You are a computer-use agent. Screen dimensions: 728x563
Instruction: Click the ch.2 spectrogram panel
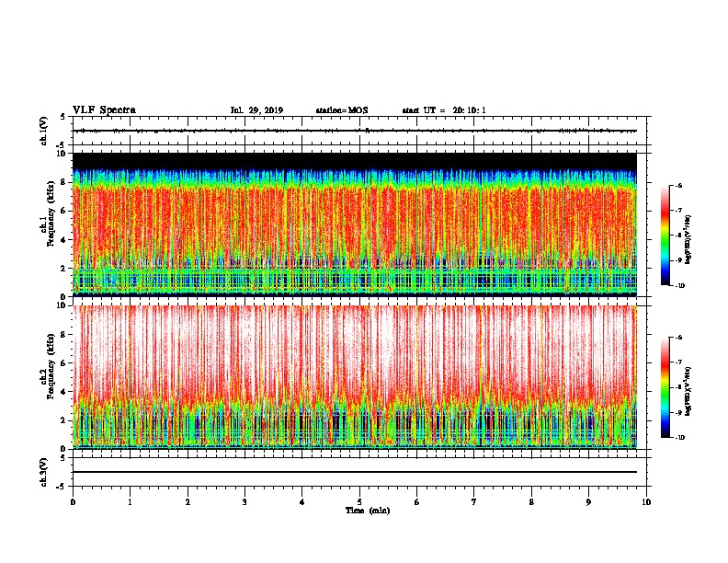pyautogui.click(x=355, y=377)
